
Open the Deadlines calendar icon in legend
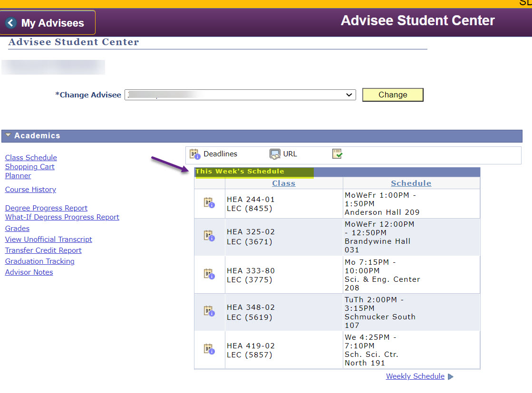pos(195,154)
